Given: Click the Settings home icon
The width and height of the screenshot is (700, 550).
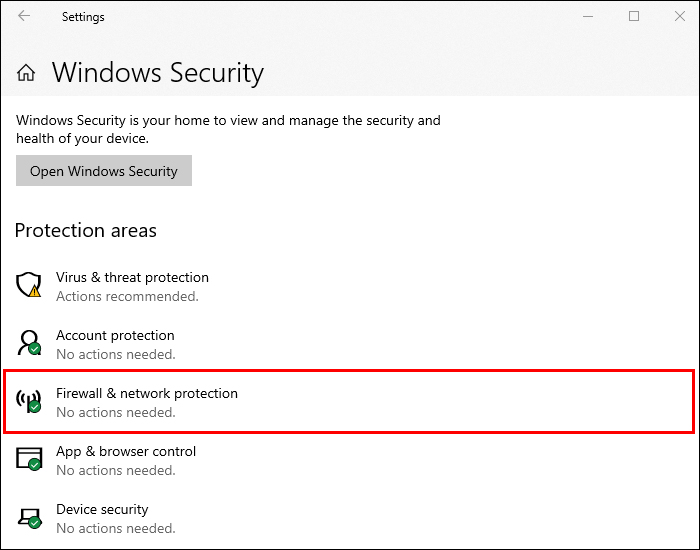Looking at the screenshot, I should point(26,73).
